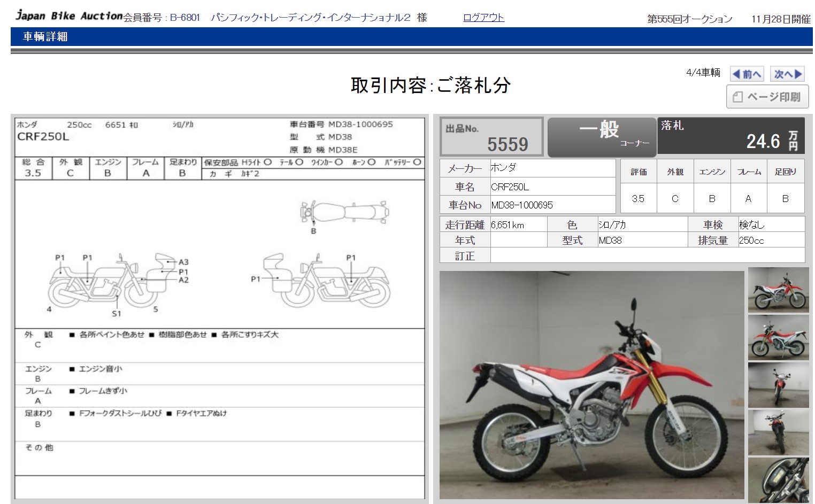Click the 型式 MD38 value in table
This screenshot has height=504, width=815.
[x=610, y=241]
